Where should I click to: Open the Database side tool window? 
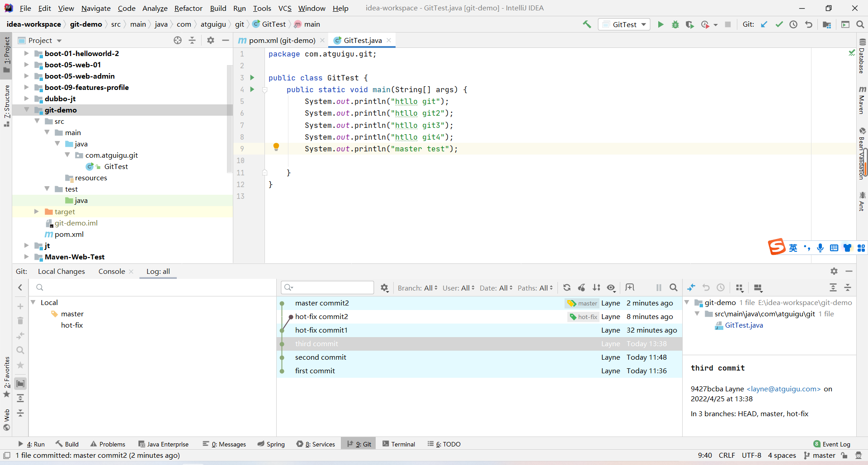(862, 56)
